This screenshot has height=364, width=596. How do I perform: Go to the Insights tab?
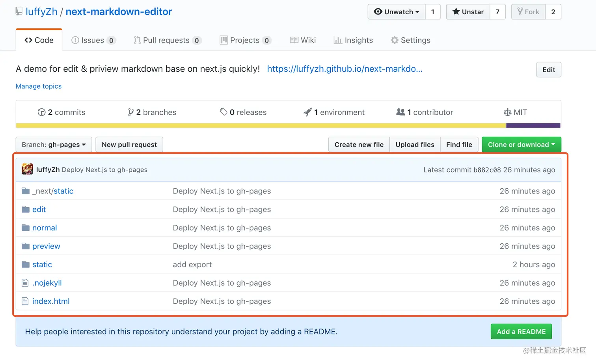coord(353,40)
